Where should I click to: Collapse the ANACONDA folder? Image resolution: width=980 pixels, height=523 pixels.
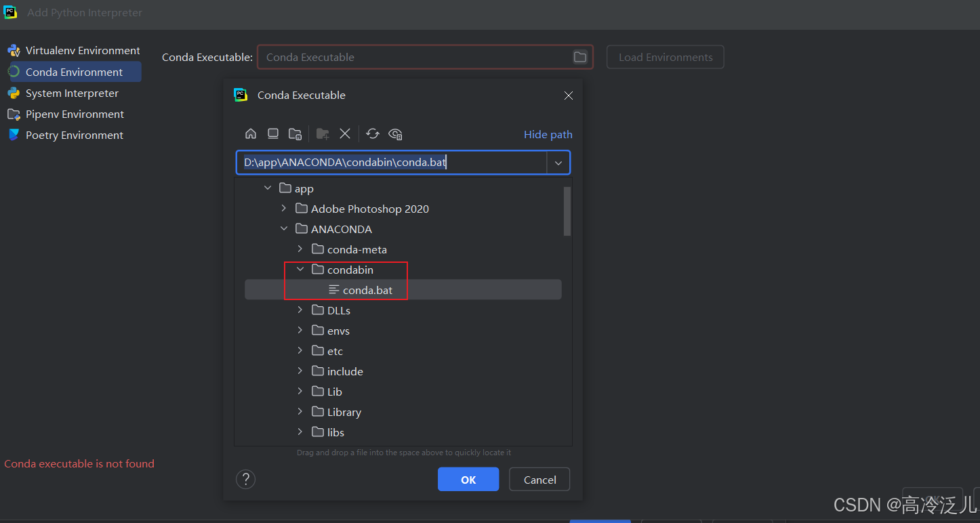[x=284, y=229]
